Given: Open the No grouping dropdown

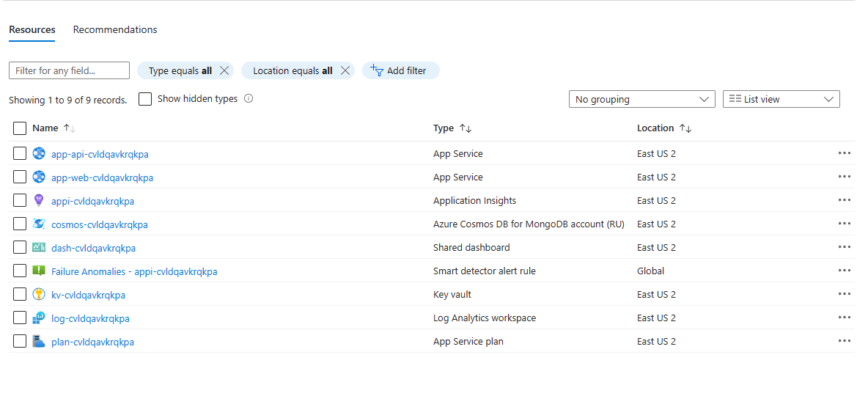Looking at the screenshot, I should [641, 99].
